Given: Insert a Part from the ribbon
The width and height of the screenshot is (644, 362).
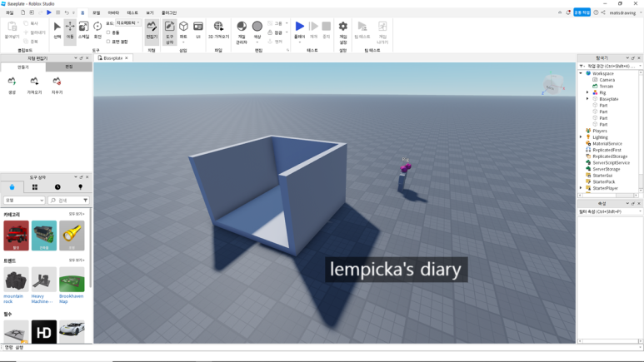Looking at the screenshot, I should 183,27.
